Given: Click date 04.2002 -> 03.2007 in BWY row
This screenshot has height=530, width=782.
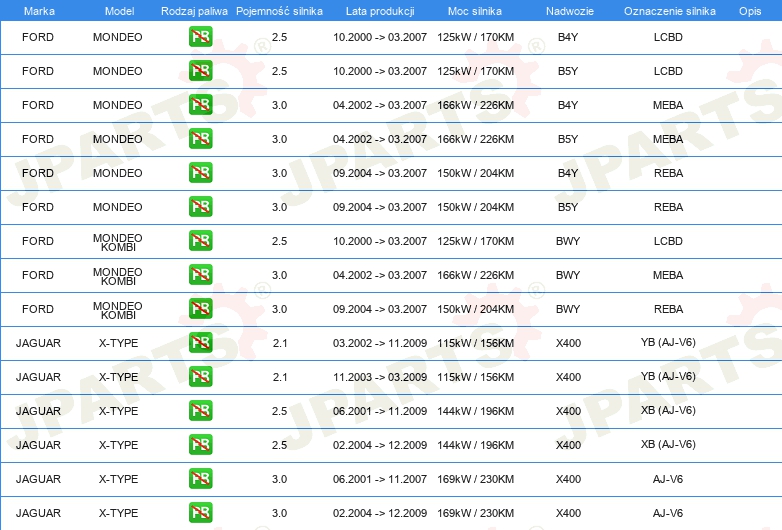Looking at the screenshot, I should (x=380, y=275).
